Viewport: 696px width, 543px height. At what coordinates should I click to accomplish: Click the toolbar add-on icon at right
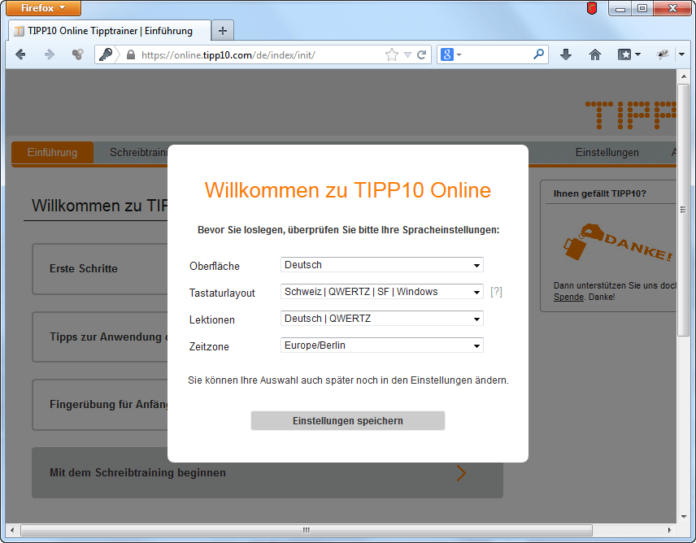coord(663,55)
